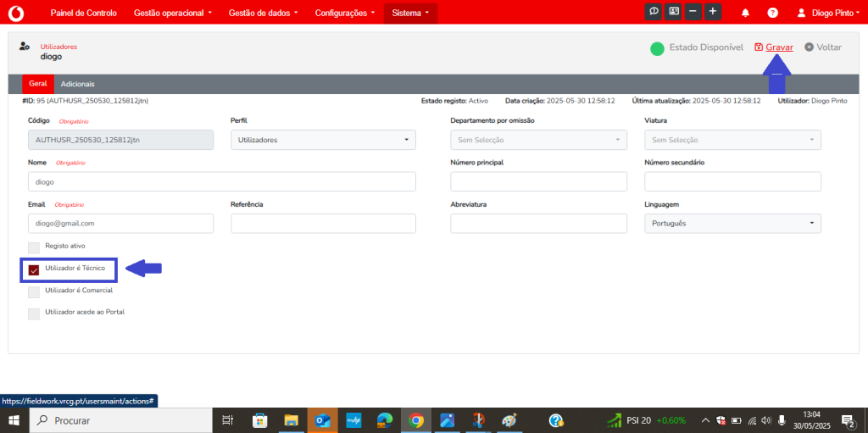This screenshot has height=433, width=868.
Task: Open Windows notification center icon
Action: coord(847,421)
